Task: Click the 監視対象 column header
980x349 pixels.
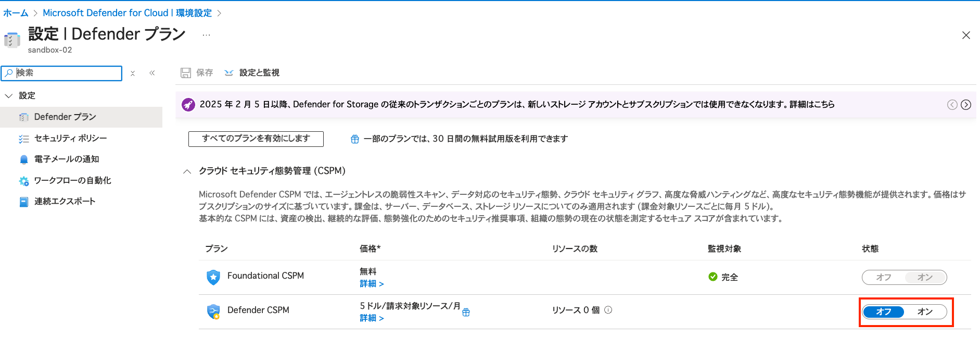Action: coord(724,249)
